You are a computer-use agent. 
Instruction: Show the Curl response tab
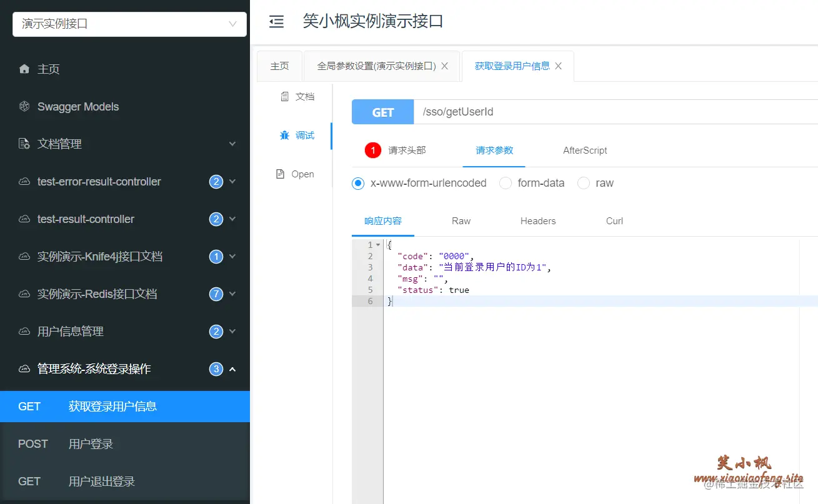(x=614, y=221)
